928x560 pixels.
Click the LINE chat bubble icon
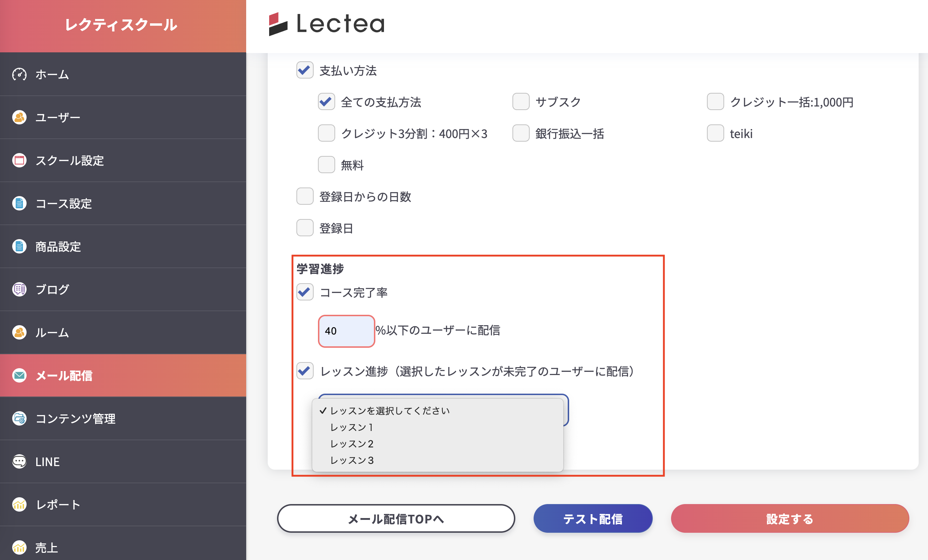(19, 461)
